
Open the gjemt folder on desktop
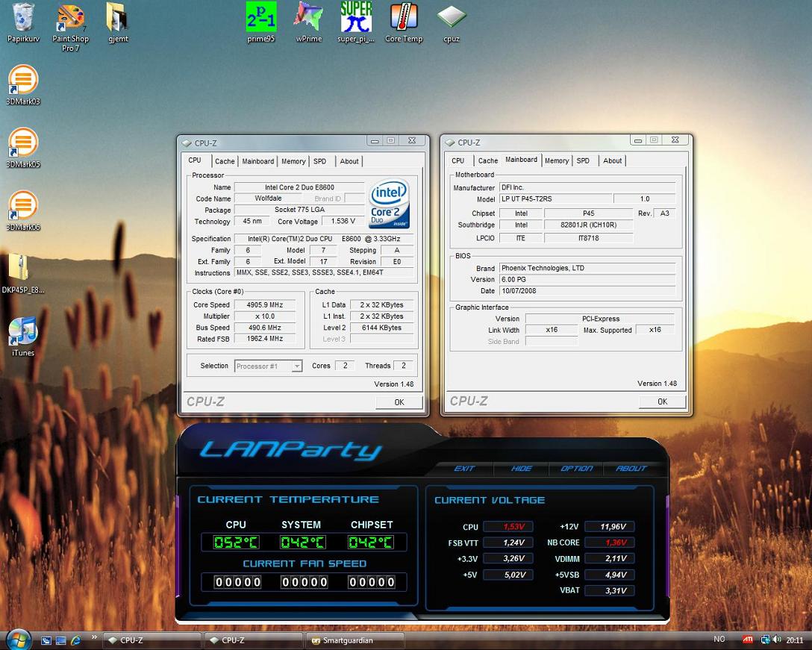[118, 23]
